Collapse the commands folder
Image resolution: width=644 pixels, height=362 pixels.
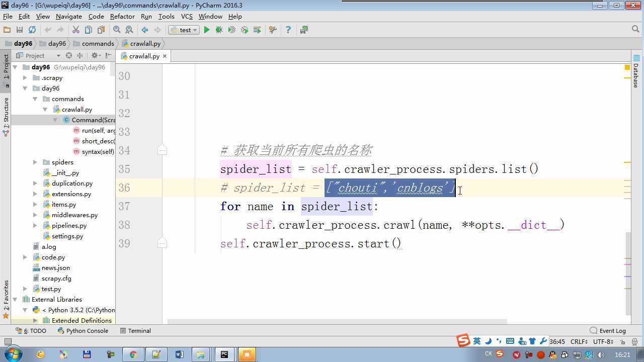[35, 99]
